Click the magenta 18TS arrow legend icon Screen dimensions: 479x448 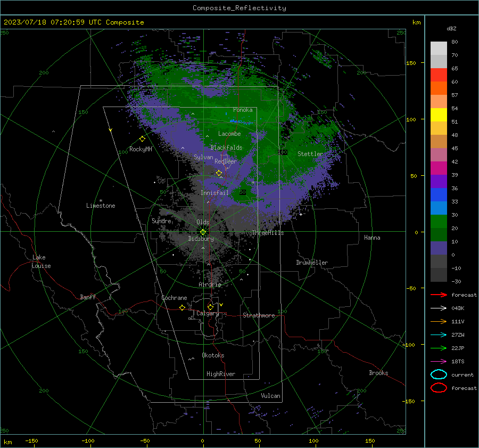pos(439,362)
